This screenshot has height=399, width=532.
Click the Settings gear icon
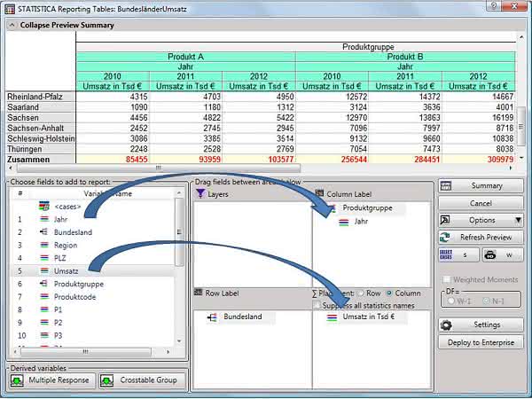pos(446,325)
